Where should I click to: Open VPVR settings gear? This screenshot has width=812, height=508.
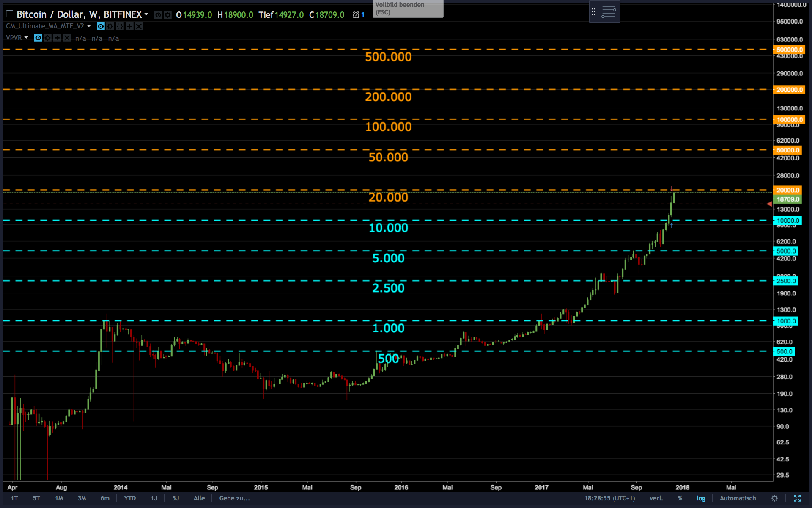click(47, 38)
